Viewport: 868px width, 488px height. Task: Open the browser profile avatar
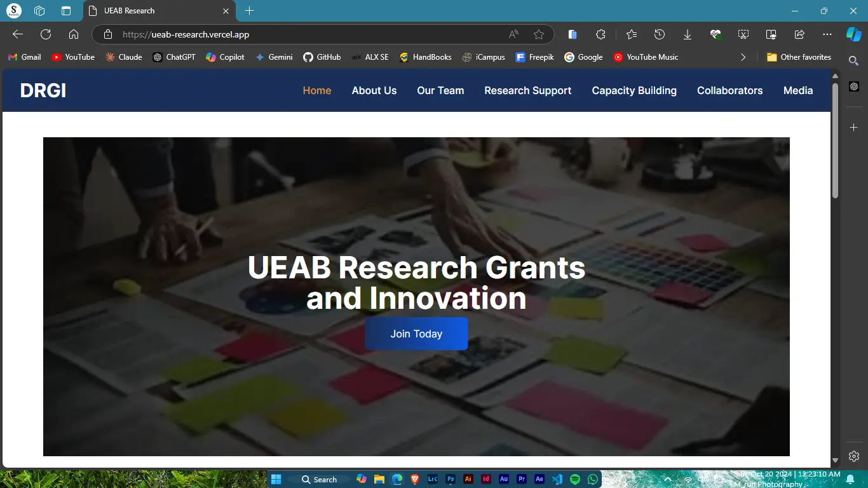(x=14, y=11)
